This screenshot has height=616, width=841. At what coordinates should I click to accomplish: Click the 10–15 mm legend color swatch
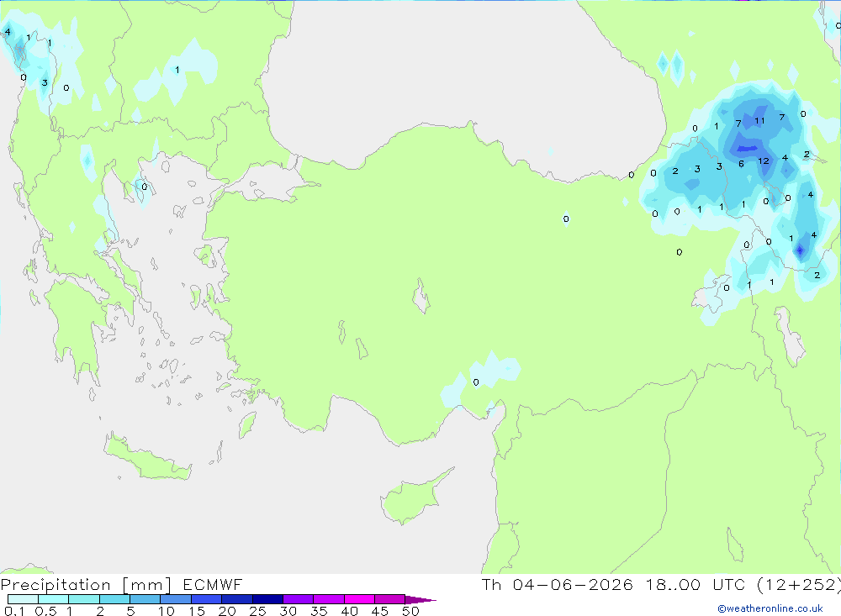coord(176,599)
